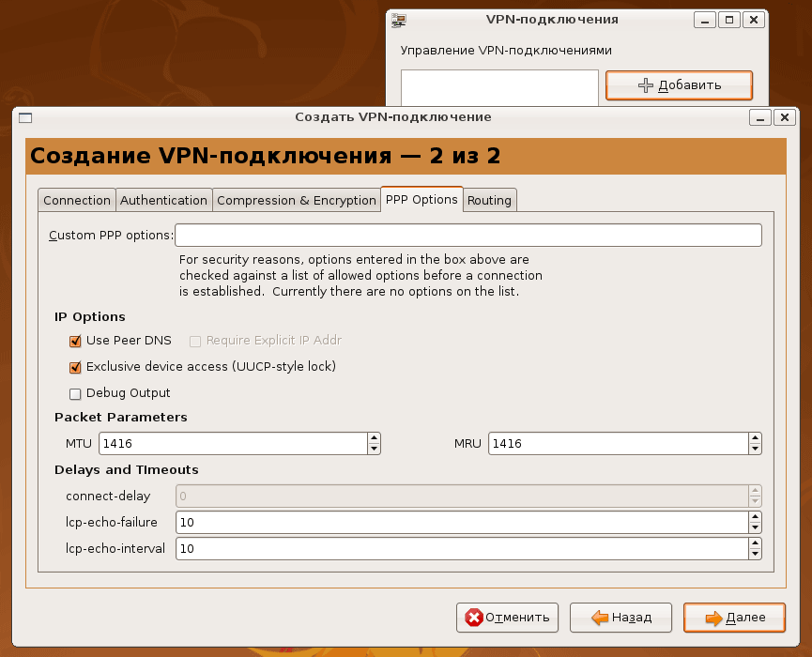Open the Create VPN dialog window menu icon
The height and width of the screenshot is (657, 812).
25,117
